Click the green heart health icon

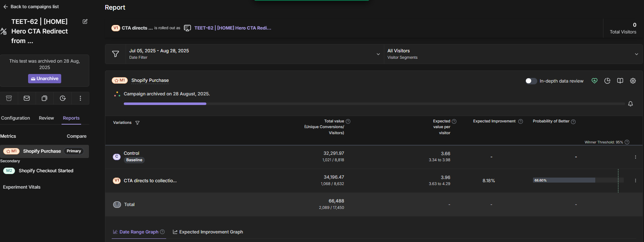pos(595,81)
